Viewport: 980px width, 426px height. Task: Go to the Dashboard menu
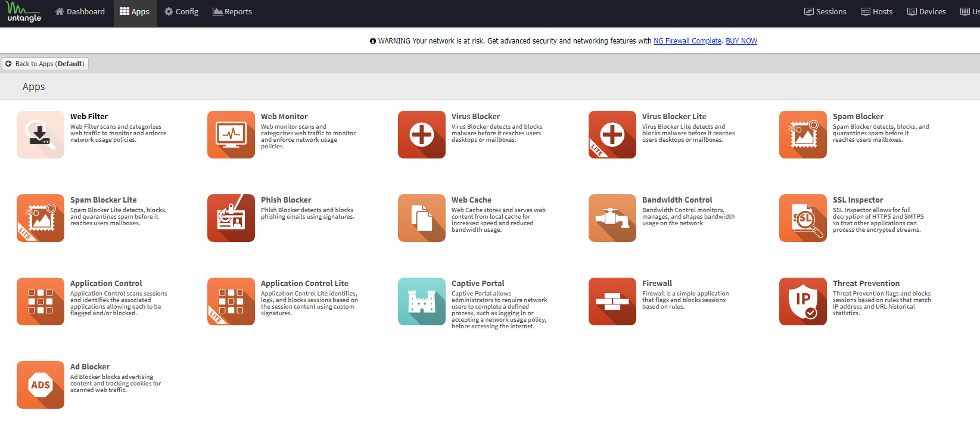point(80,12)
